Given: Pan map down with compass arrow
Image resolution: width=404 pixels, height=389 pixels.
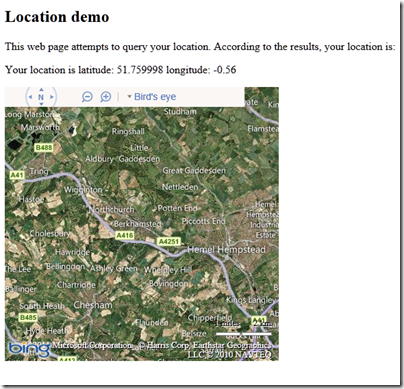Looking at the screenshot, I should coord(41,104).
